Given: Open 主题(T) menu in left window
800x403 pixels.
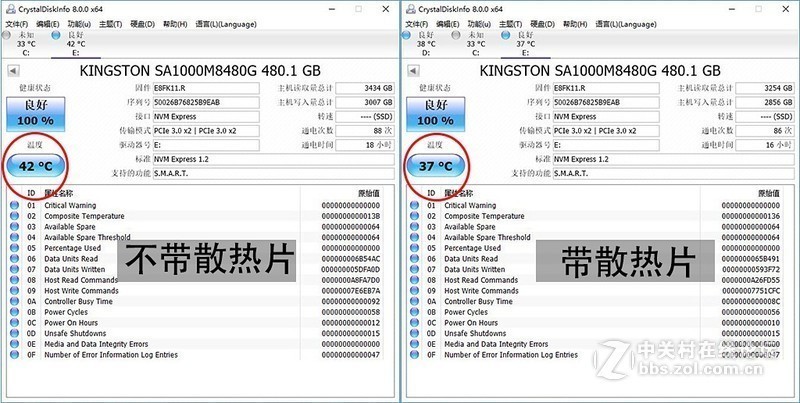Looking at the screenshot, I should click(110, 24).
